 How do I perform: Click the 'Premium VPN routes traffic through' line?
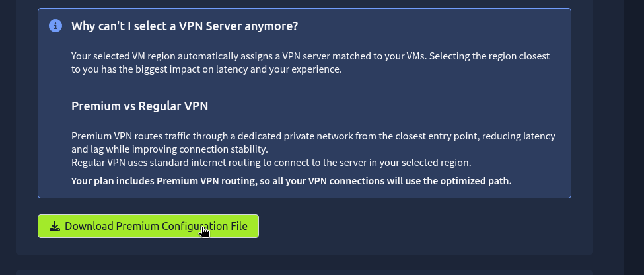[313, 136]
